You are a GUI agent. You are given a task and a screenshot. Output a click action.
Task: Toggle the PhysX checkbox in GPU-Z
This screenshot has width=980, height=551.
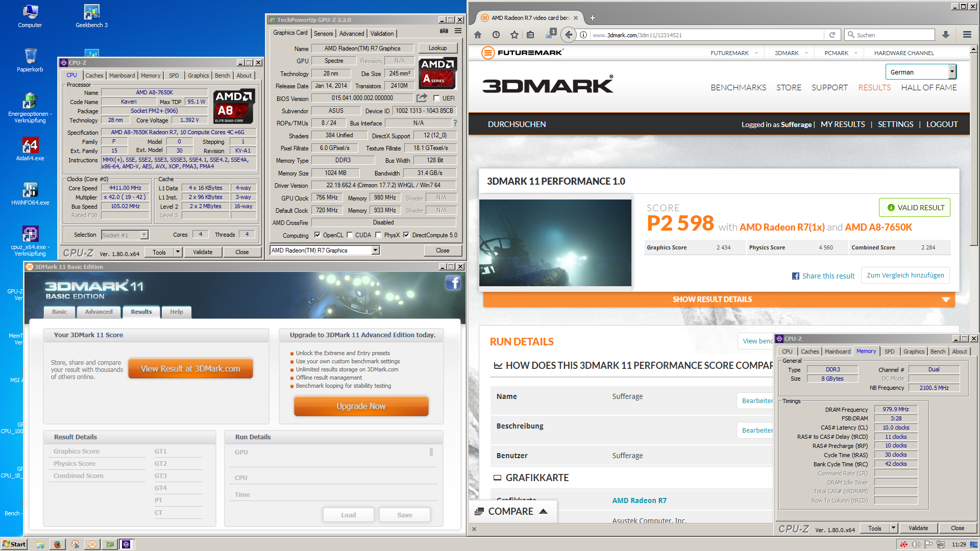click(378, 235)
